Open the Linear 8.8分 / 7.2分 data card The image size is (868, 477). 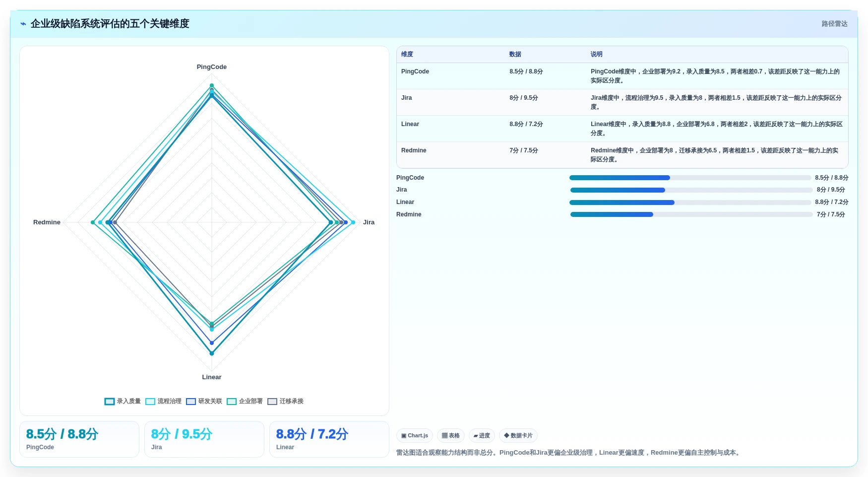329,439
